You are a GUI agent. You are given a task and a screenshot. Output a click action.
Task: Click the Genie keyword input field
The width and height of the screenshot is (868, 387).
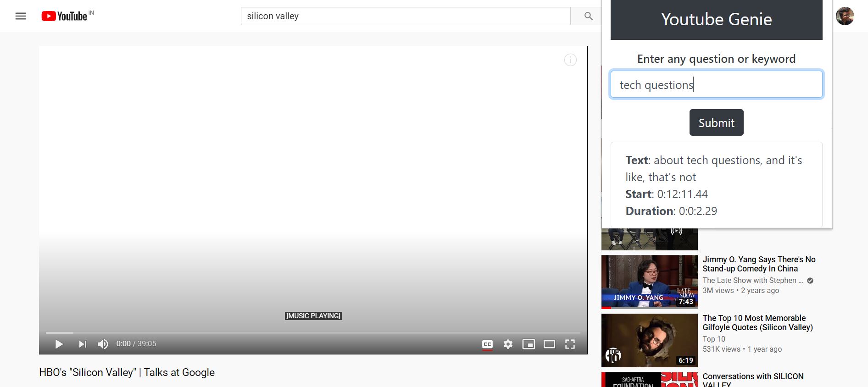716,84
